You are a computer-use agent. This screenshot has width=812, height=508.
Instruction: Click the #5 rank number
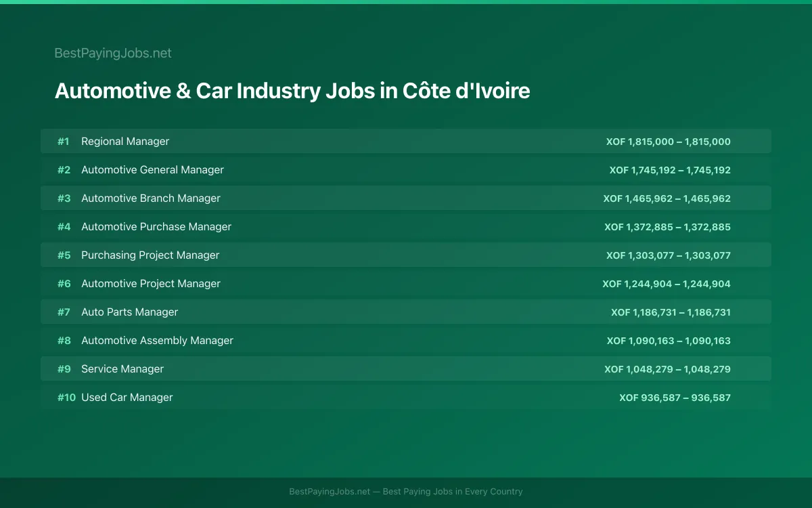coord(64,255)
